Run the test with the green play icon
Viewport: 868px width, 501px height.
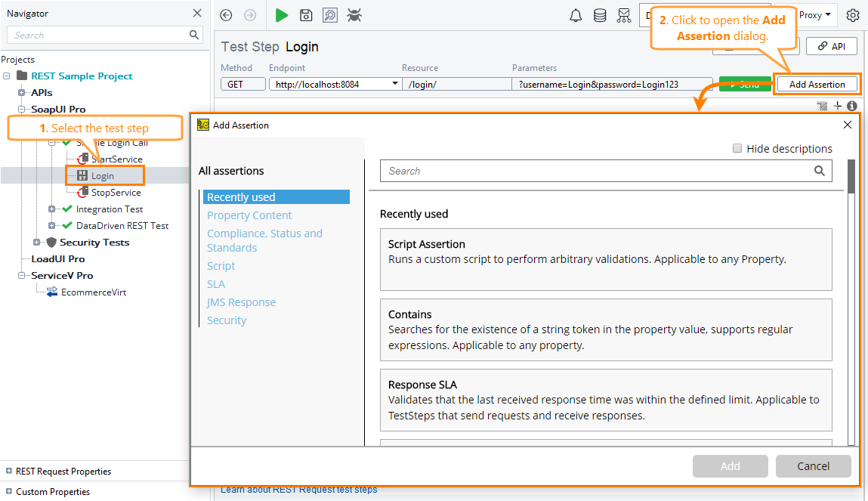pyautogui.click(x=282, y=16)
